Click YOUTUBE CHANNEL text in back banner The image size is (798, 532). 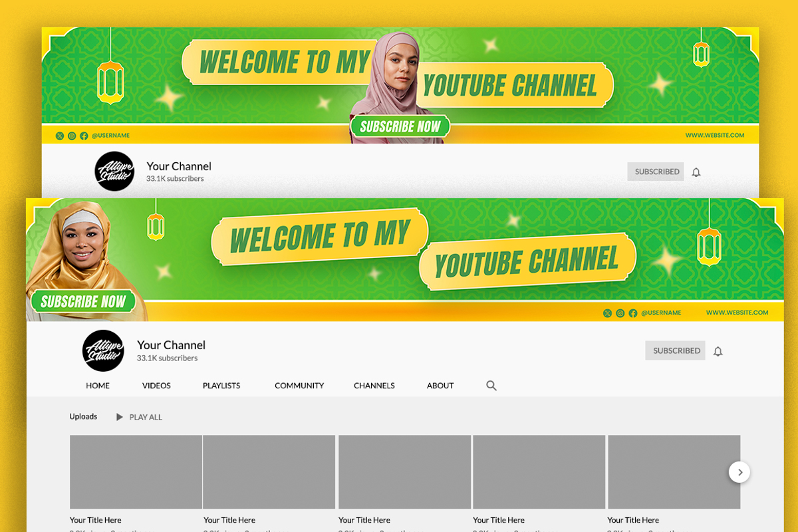(x=511, y=86)
